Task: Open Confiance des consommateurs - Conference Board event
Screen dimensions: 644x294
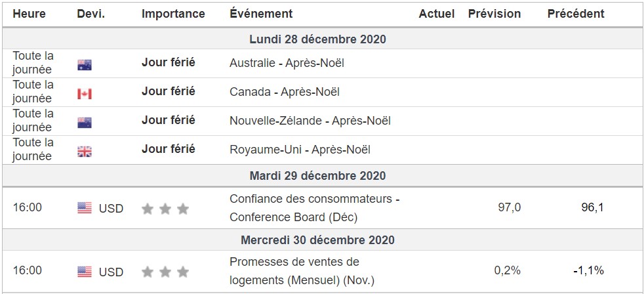Action: pos(314,207)
